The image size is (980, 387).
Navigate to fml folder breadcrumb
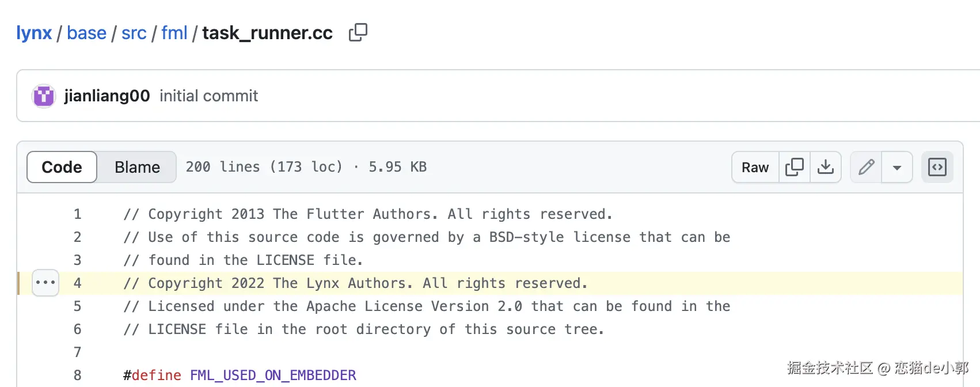point(174,33)
